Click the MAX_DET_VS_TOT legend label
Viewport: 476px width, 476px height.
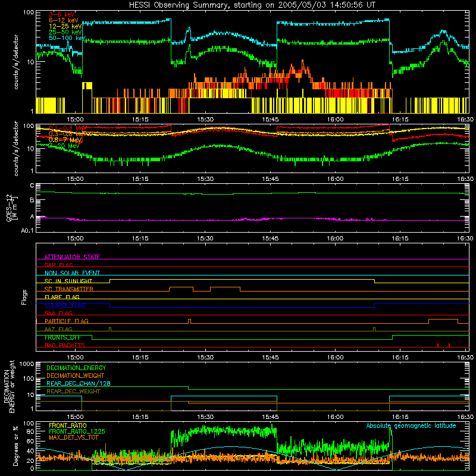coord(74,437)
